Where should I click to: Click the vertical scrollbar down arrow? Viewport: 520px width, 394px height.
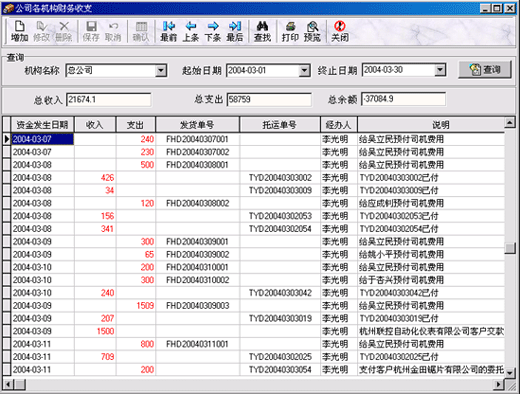pos(510,373)
